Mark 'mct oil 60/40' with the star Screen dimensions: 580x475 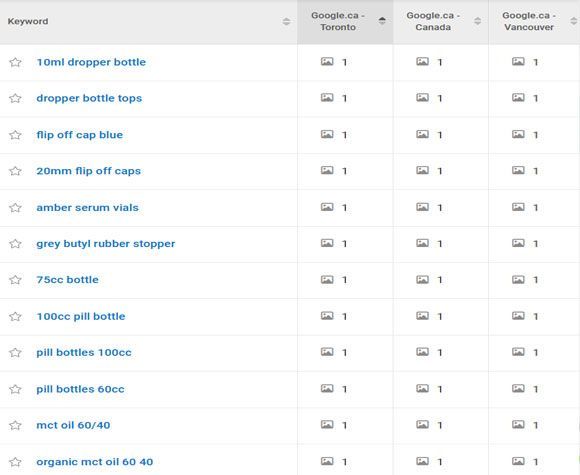click(15, 425)
